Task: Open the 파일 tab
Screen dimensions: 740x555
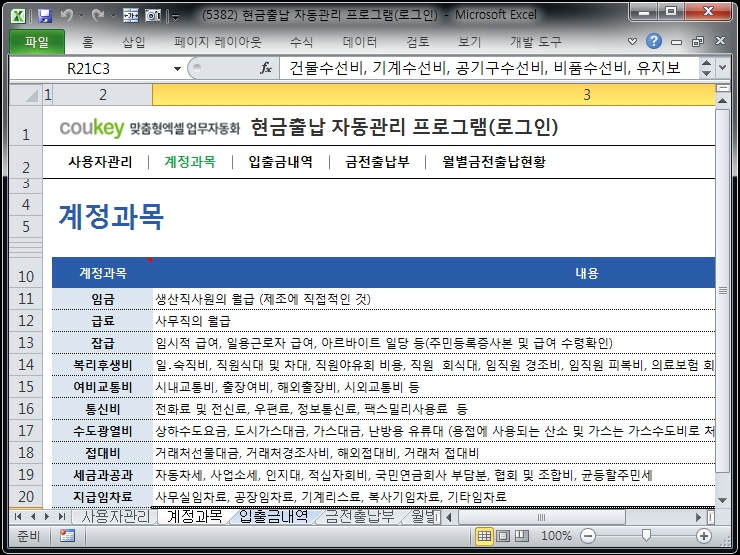Action: (37, 42)
